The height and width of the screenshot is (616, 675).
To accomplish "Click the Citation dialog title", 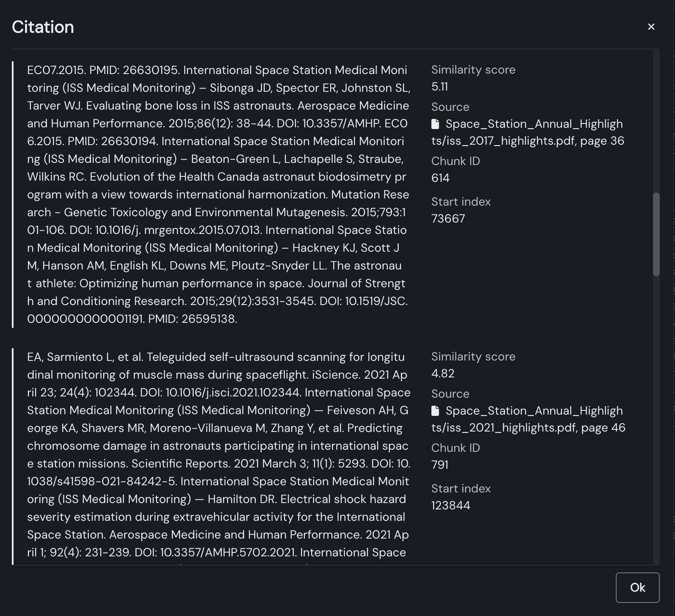I will [x=43, y=27].
